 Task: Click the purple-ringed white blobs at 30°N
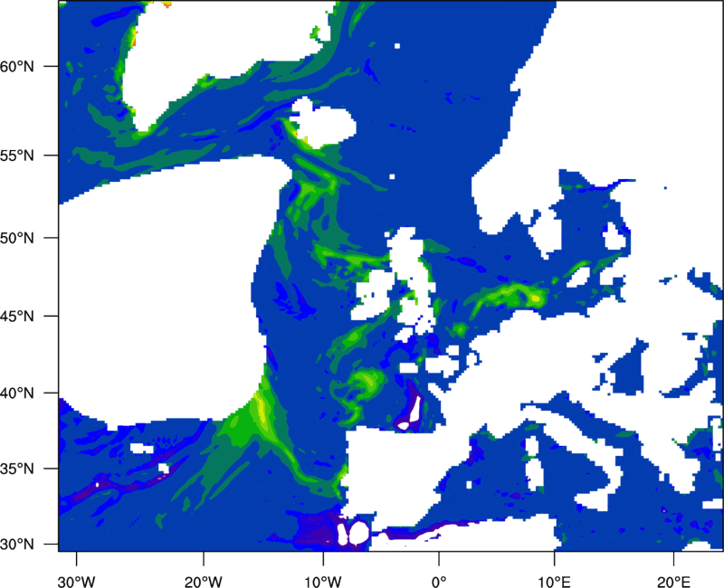click(354, 533)
